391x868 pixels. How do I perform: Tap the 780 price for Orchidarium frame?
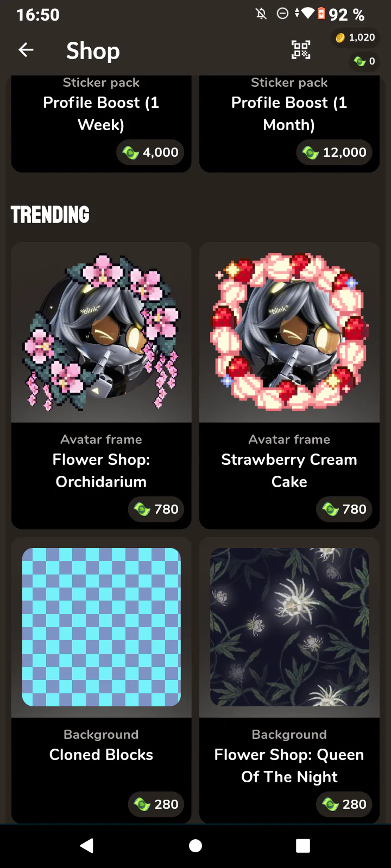(x=156, y=509)
